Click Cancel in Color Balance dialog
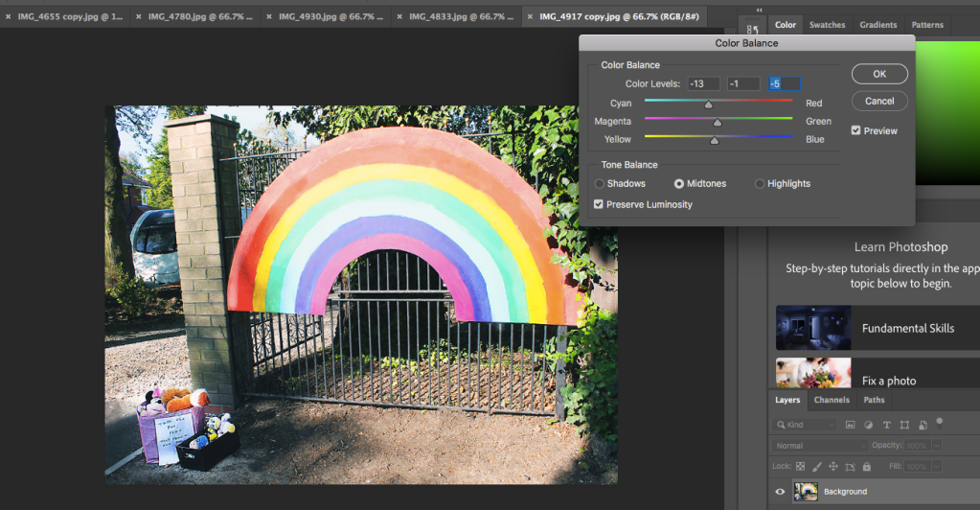This screenshot has height=510, width=980. (878, 101)
